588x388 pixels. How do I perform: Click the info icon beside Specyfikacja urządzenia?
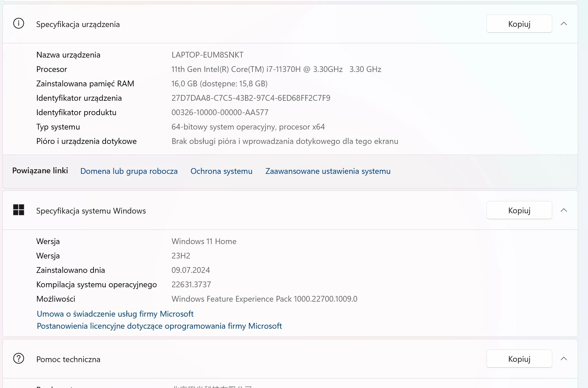tap(19, 24)
